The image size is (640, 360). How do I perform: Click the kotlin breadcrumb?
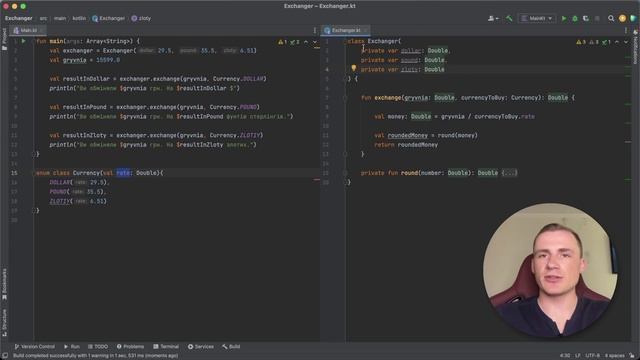click(79, 18)
